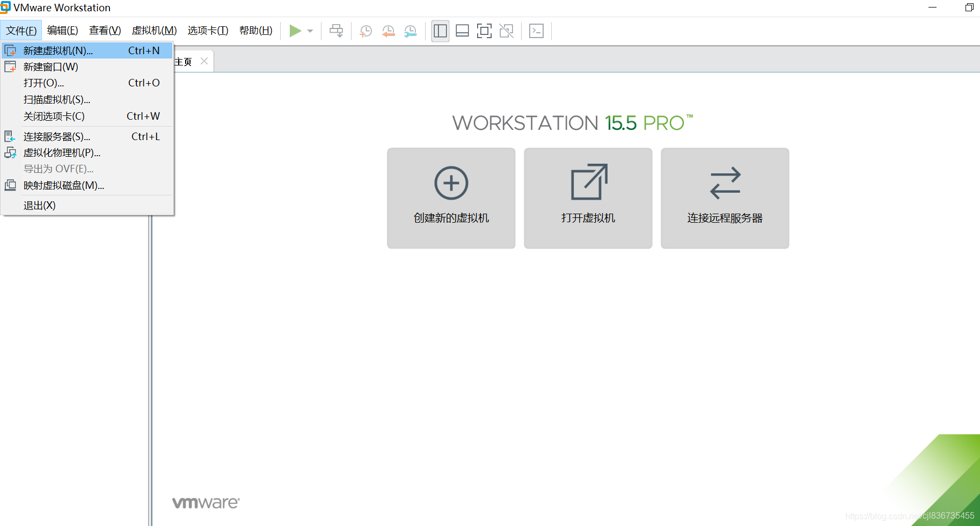
Task: Select 扫描虚拟机(S)... menu entry
Action: tap(87, 99)
